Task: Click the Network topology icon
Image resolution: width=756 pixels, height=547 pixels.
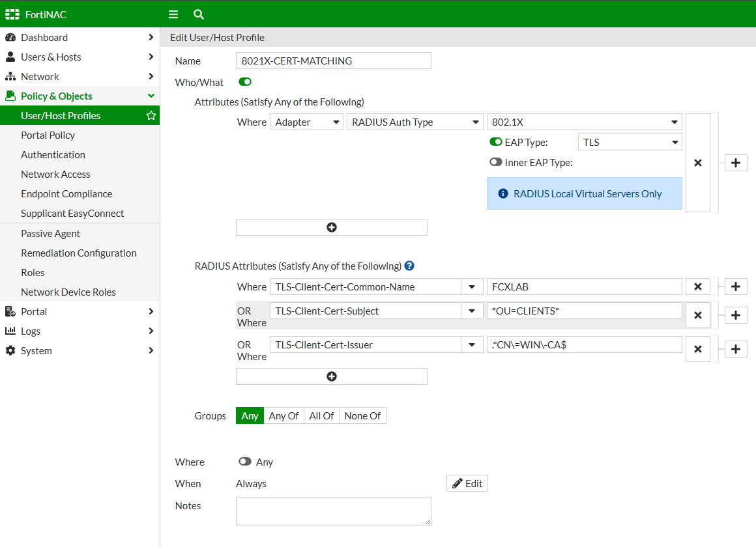Action: point(10,77)
